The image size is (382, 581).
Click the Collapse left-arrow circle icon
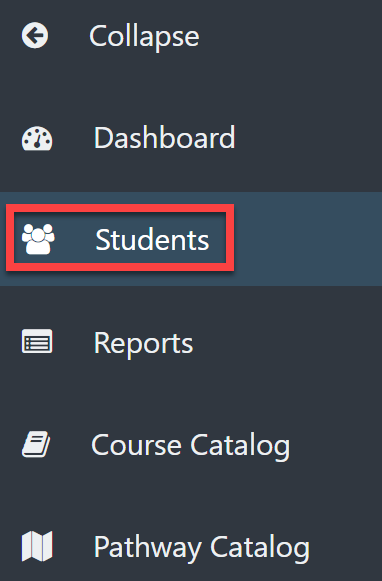coord(35,36)
